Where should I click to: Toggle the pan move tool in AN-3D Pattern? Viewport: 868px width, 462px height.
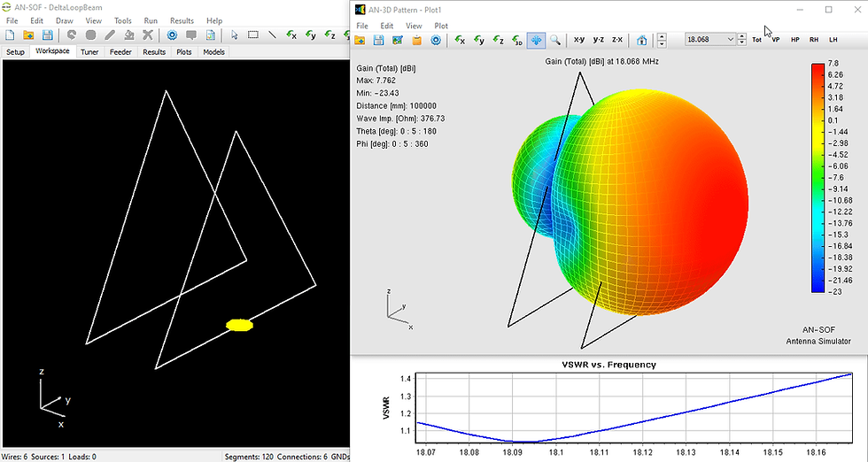pos(536,40)
